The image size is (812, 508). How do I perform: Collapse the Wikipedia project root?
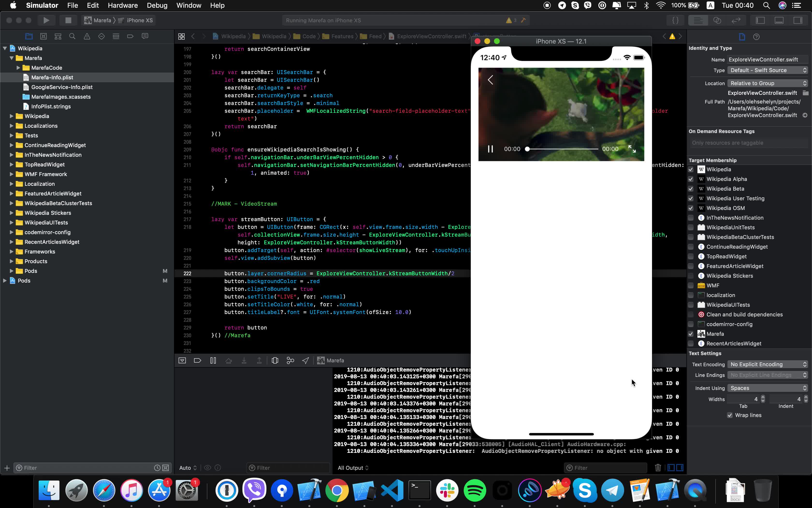pyautogui.click(x=5, y=48)
